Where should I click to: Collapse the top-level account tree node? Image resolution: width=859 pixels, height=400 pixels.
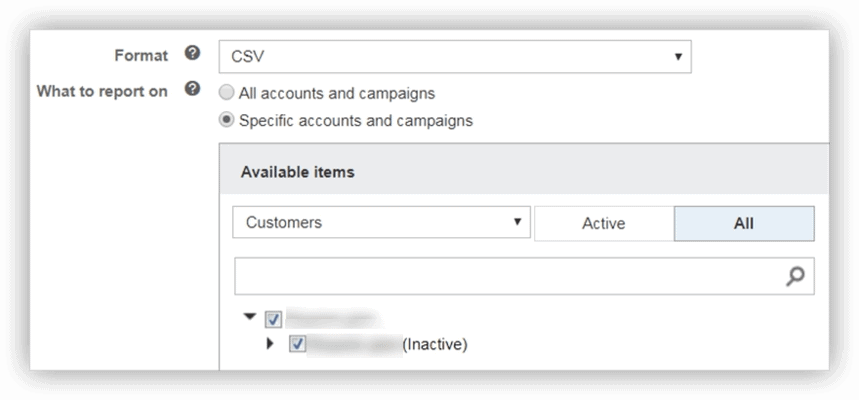tap(250, 317)
